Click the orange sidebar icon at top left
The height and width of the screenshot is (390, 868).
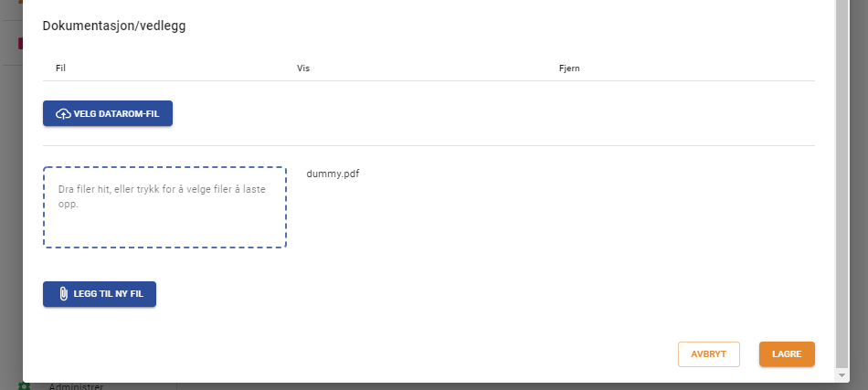coord(19,3)
